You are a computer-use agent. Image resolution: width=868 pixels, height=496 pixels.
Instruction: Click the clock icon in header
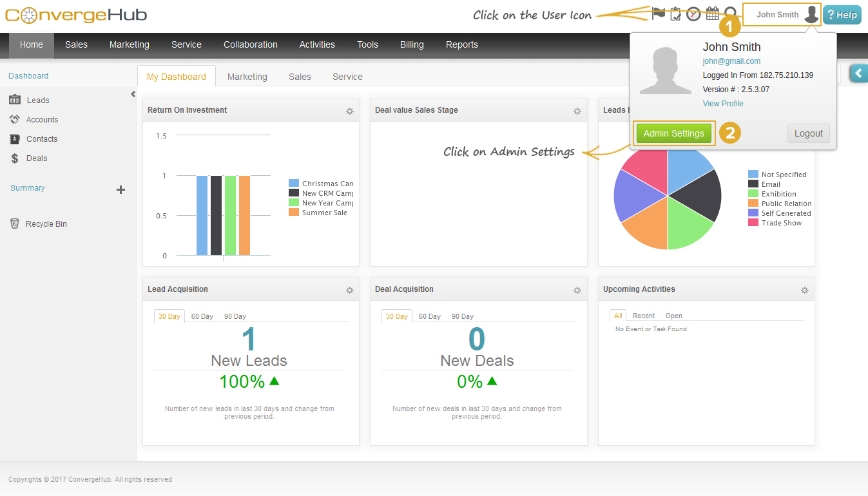pos(693,14)
